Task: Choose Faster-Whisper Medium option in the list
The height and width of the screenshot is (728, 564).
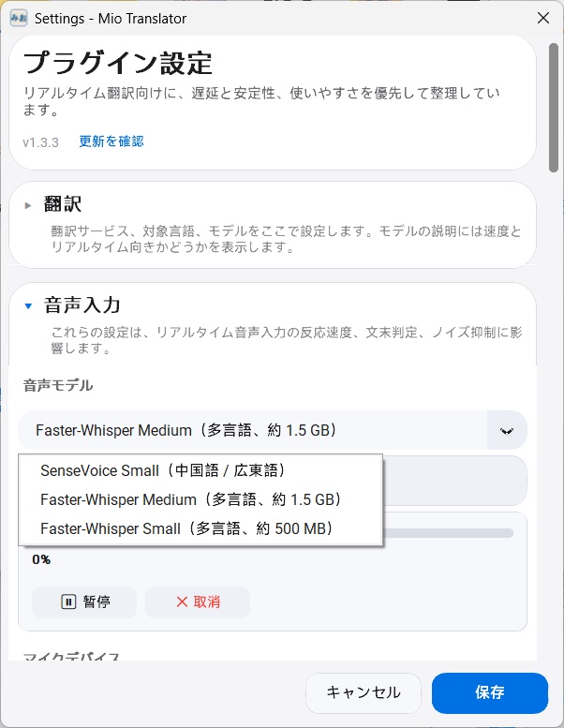Action: pos(200,499)
